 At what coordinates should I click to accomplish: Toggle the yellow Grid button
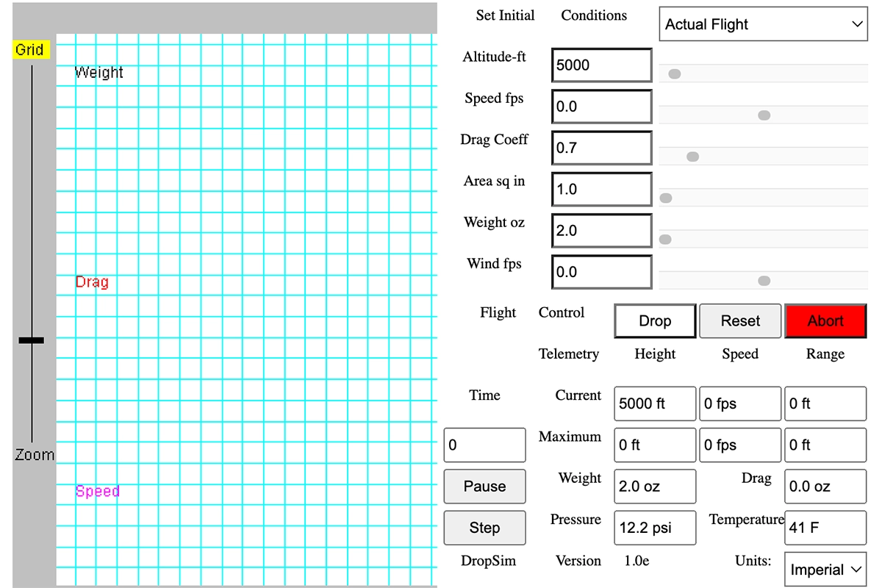(30, 50)
